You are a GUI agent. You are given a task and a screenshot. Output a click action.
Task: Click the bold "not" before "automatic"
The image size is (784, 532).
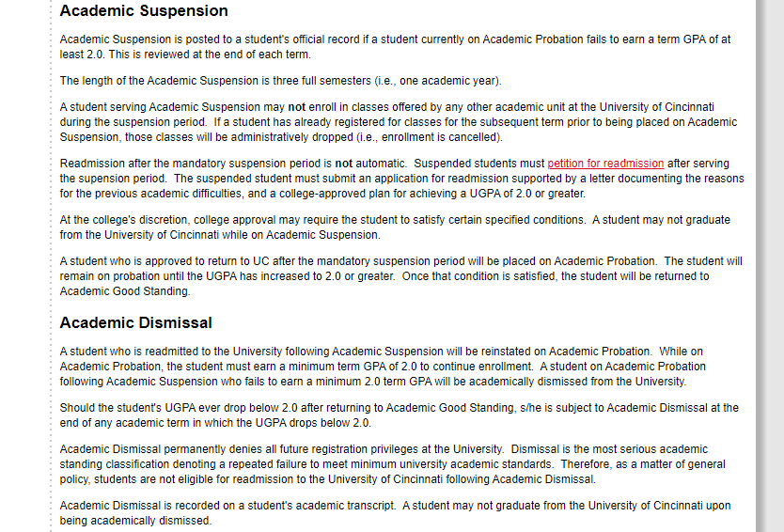tap(344, 164)
